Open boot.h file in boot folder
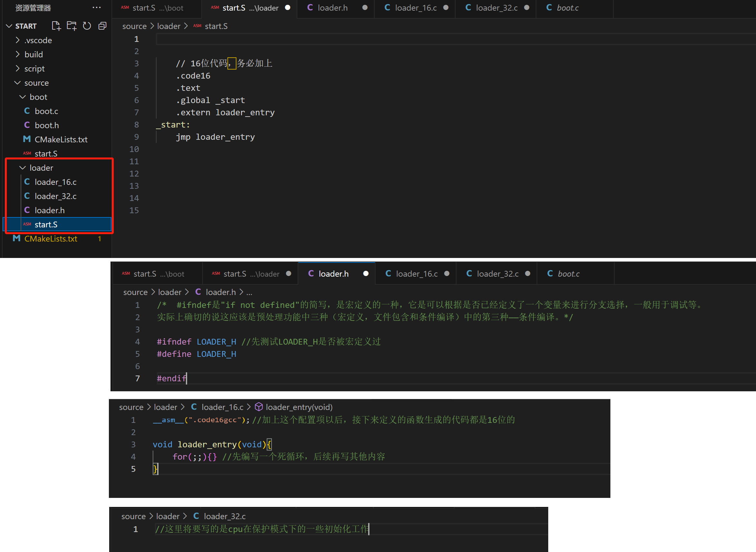The image size is (756, 552). click(47, 125)
